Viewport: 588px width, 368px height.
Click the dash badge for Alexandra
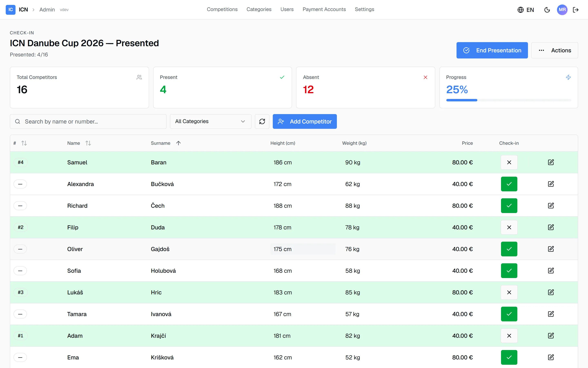point(20,184)
